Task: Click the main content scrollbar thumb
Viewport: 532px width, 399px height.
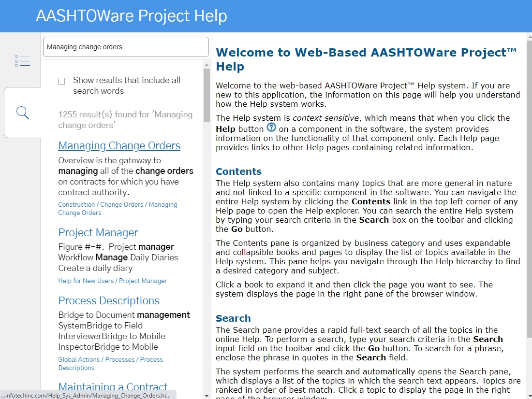Action: 529,188
